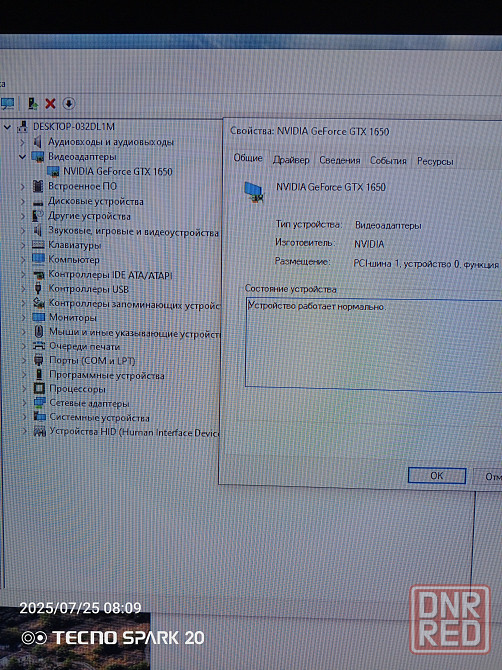Click the Процессоры category icon

[39, 388]
